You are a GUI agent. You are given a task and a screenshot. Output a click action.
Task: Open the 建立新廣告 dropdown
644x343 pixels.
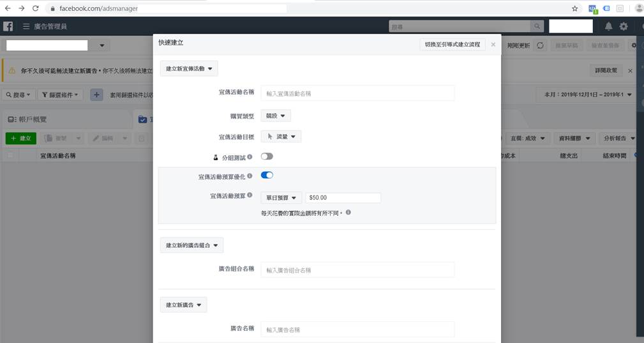184,305
